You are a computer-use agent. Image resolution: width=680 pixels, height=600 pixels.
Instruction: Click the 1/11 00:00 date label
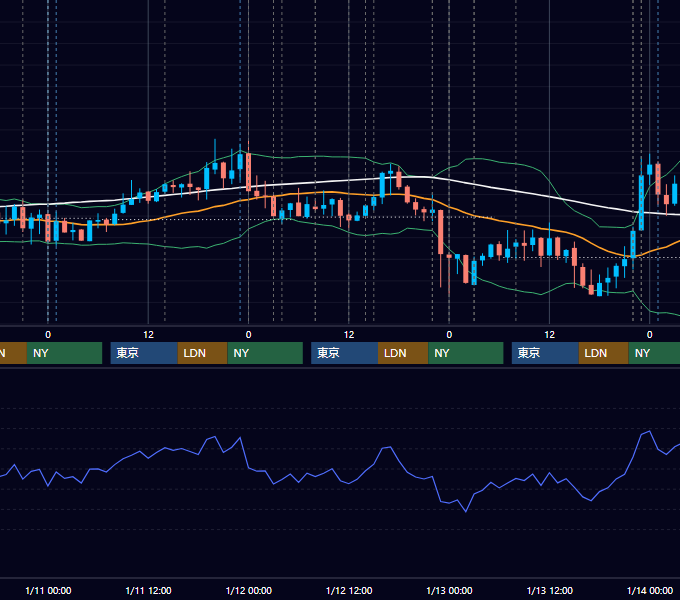click(x=48, y=590)
